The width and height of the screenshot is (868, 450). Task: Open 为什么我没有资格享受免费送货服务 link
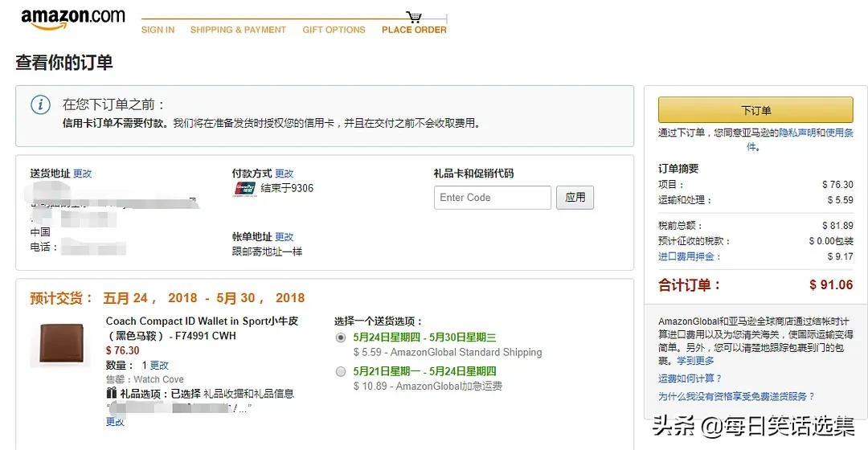coord(737,396)
